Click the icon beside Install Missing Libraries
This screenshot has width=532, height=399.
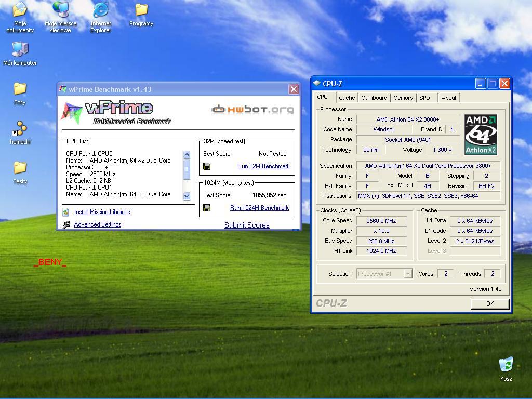(x=66, y=212)
